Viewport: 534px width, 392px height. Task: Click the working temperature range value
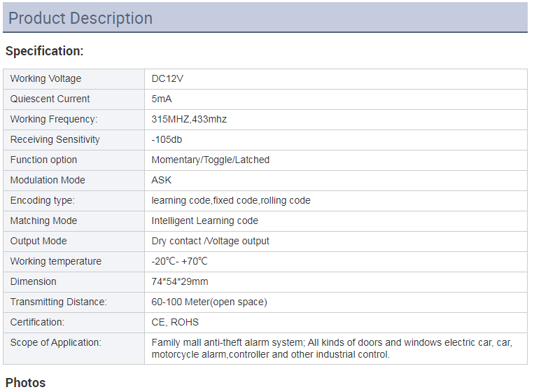click(179, 261)
